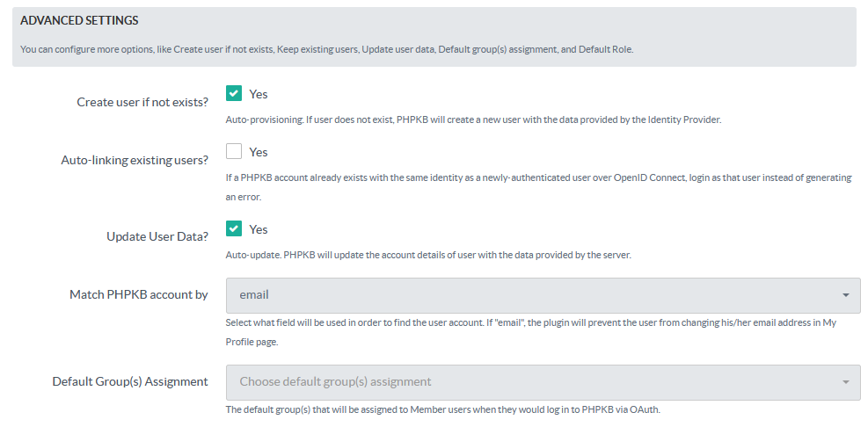Screen dimensions: 868x427
Task: Click the caret arrow on the email dropdown
Action: pyautogui.click(x=845, y=295)
